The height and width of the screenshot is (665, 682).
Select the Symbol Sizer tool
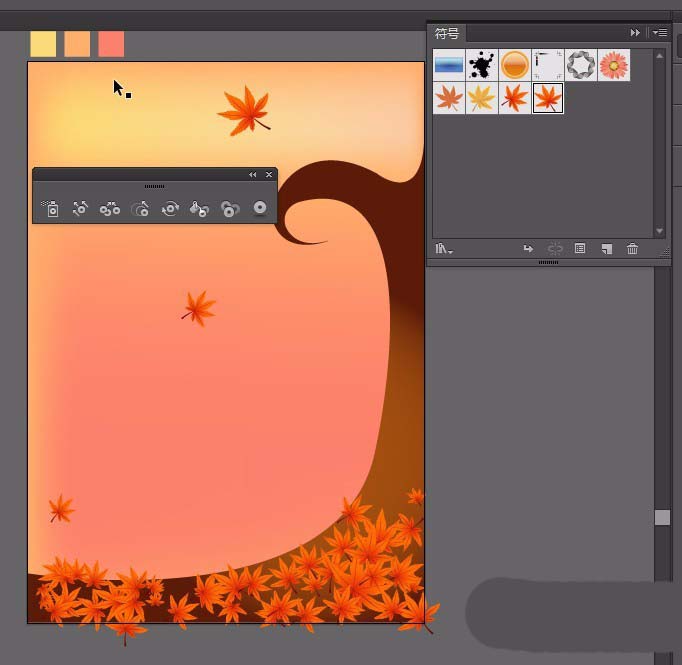click(x=140, y=208)
